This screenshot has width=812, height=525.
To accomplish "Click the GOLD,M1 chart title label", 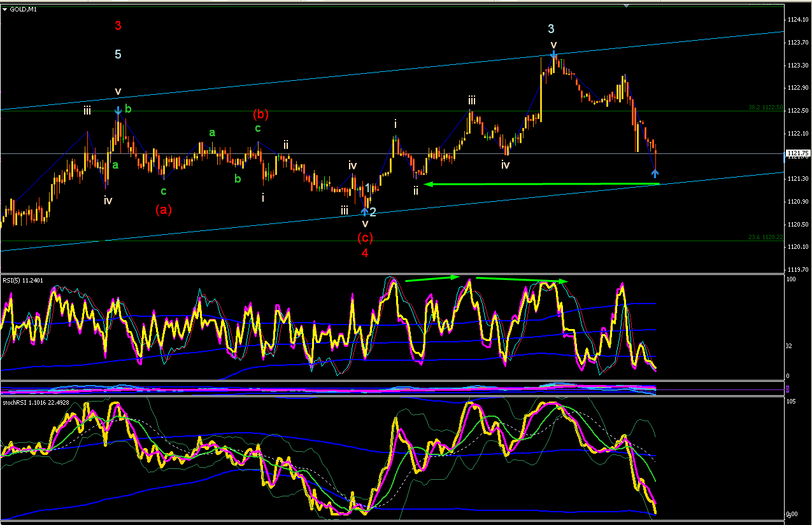I will pyautogui.click(x=23, y=10).
